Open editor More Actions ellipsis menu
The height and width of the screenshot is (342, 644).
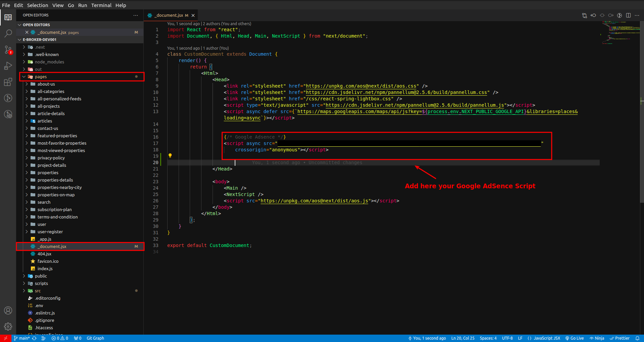[637, 15]
